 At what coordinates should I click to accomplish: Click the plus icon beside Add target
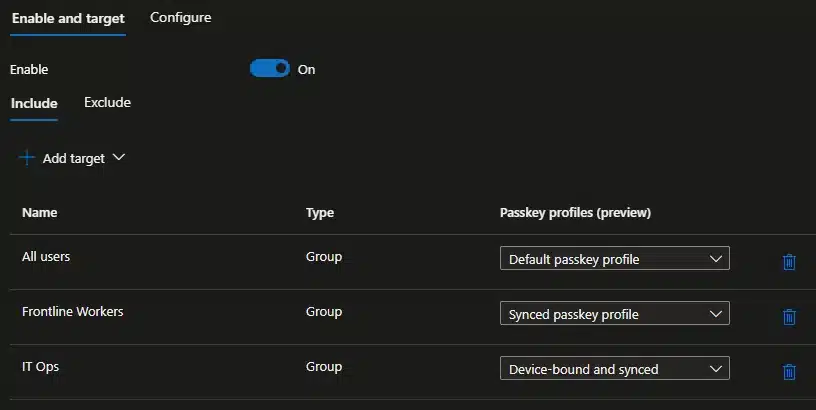coord(27,158)
